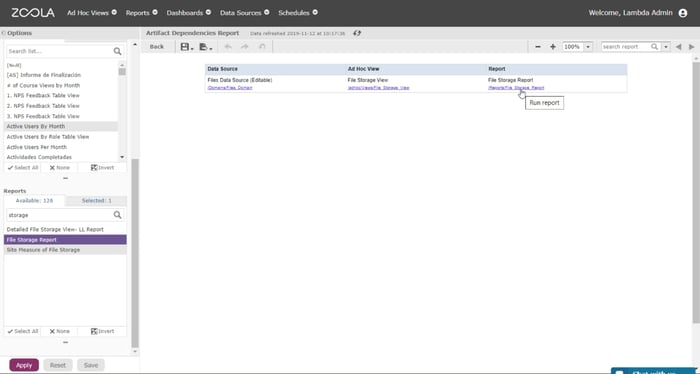Refresh report data with the refresh icon
Viewport: 700px width, 374px height.
tap(357, 33)
